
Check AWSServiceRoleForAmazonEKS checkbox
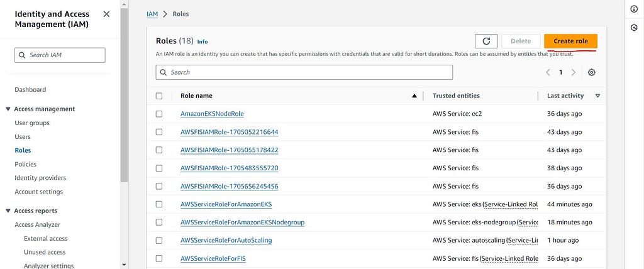[x=159, y=204]
